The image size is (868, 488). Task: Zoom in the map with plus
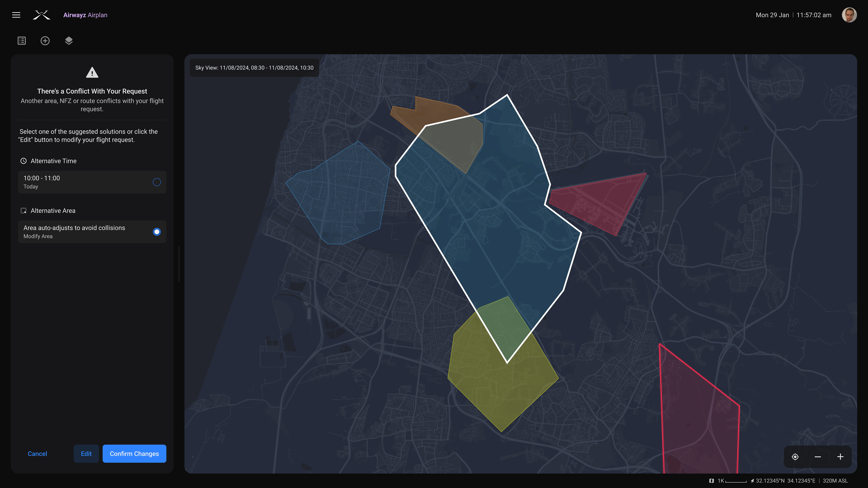840,457
